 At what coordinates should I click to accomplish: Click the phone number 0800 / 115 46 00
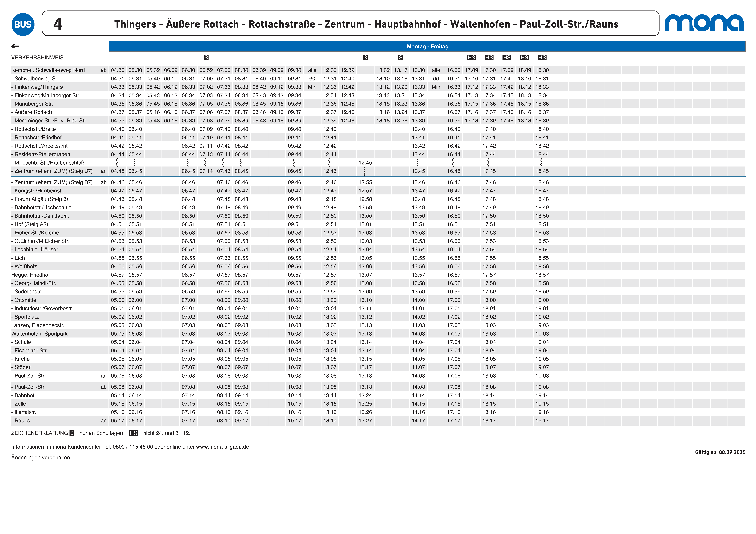133,447
